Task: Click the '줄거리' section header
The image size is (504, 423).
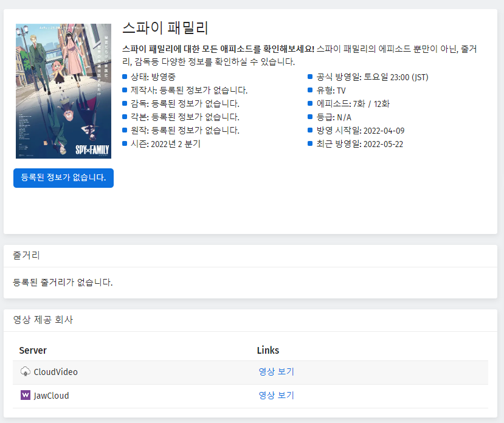Action: click(x=26, y=255)
